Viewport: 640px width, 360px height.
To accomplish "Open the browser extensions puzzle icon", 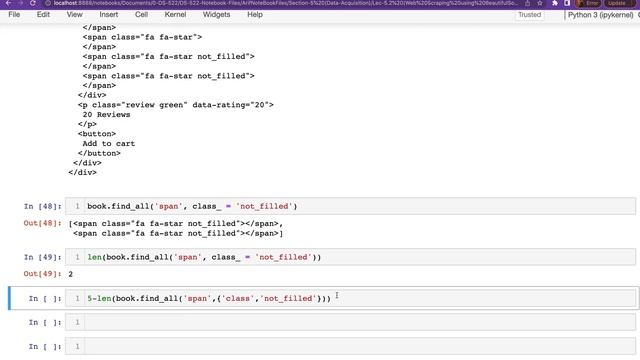I will click(x=555, y=3).
